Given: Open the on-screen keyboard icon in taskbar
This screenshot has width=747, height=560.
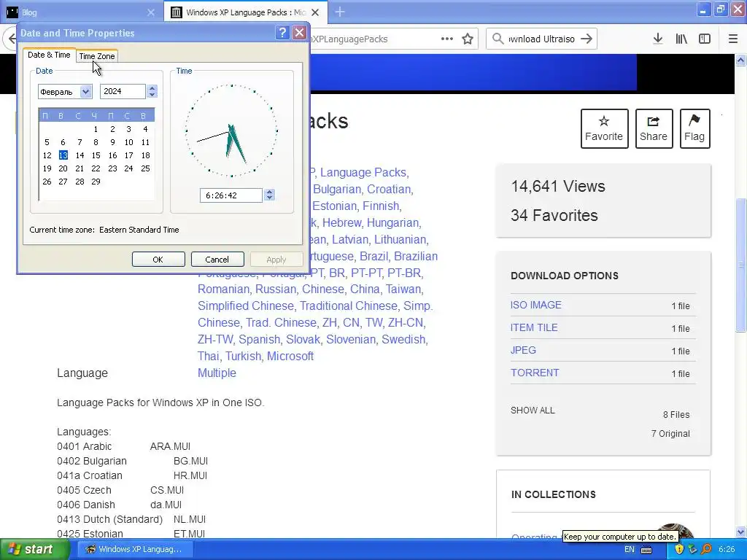Looking at the screenshot, I should tap(646, 550).
